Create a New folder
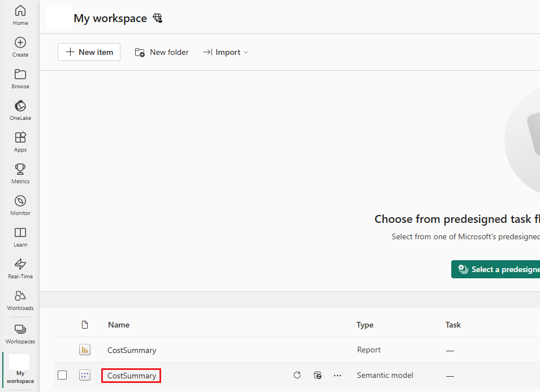 pos(162,53)
